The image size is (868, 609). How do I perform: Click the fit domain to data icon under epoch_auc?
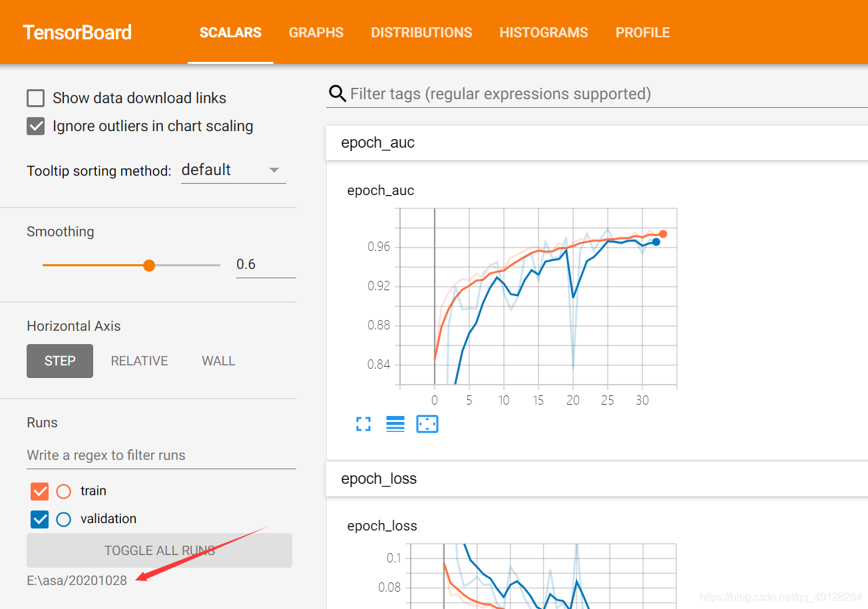click(427, 424)
